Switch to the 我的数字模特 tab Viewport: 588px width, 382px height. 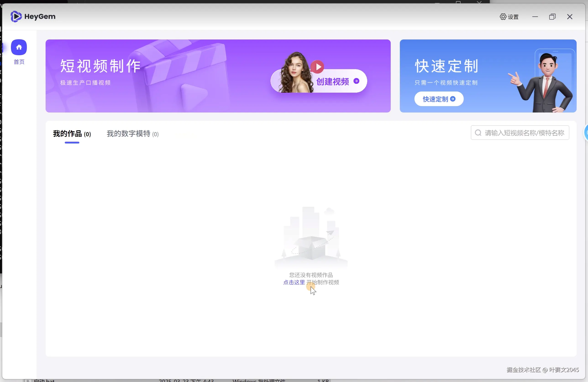coord(132,134)
